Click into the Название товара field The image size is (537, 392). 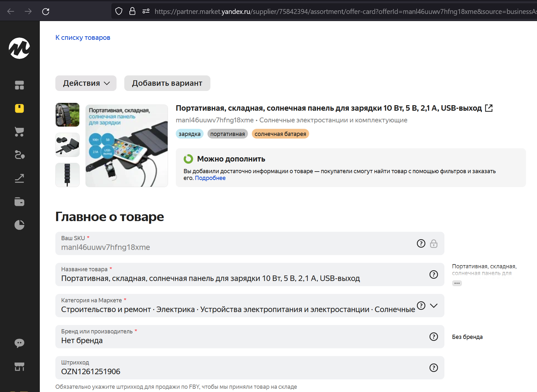point(240,278)
